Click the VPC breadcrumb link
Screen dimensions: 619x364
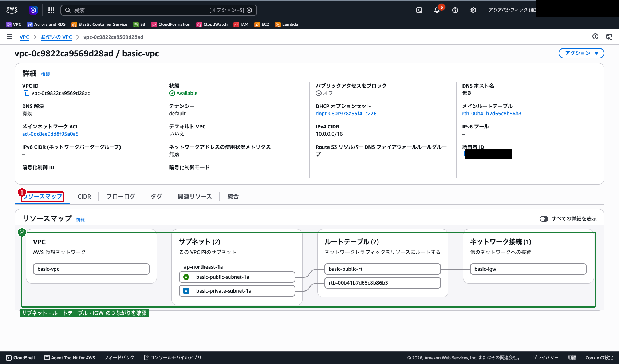tap(24, 37)
